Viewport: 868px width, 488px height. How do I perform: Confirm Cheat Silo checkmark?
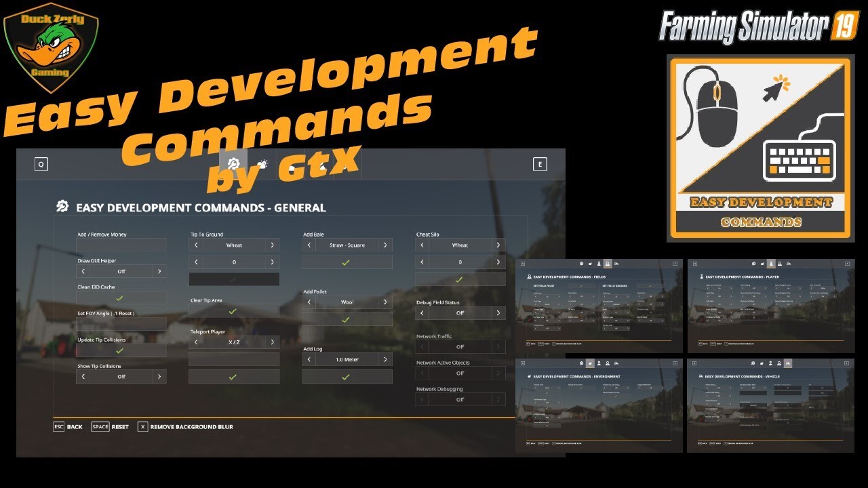tap(460, 279)
